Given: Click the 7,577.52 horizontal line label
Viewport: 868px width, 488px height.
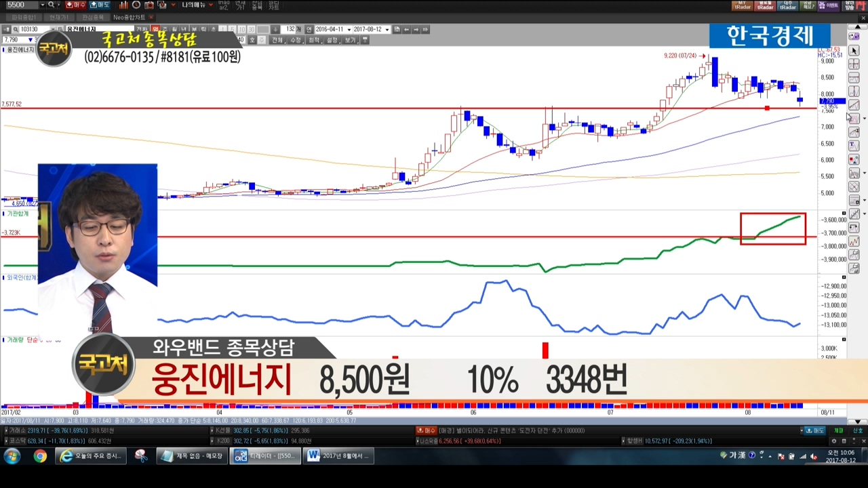Looking at the screenshot, I should tap(12, 104).
